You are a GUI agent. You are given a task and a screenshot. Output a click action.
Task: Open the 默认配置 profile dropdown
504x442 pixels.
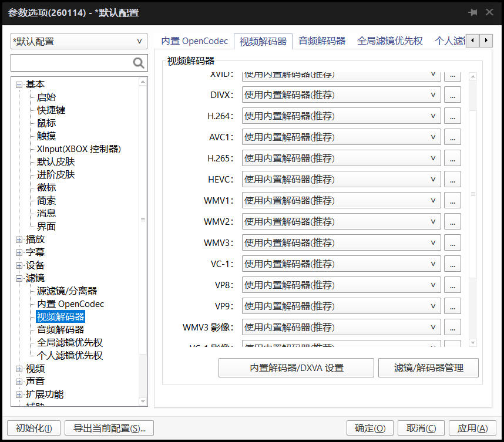[79, 42]
